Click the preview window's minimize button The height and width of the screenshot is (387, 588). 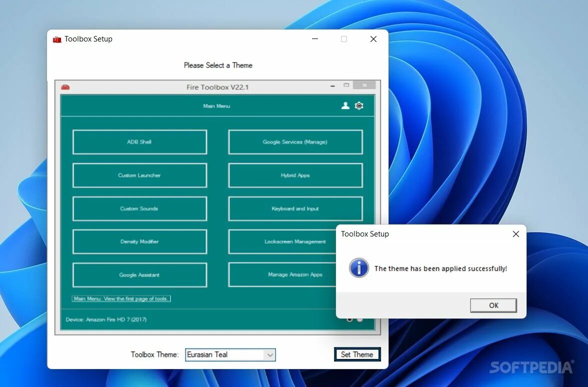(x=332, y=86)
